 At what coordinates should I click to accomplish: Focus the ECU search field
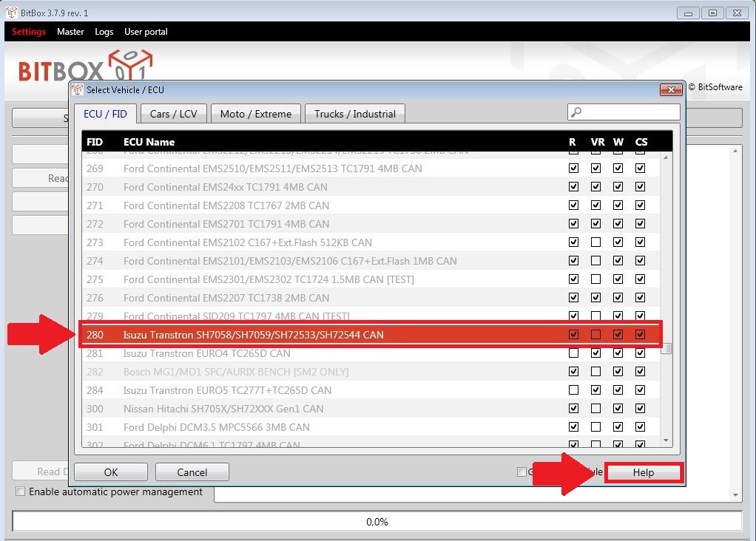coord(624,112)
